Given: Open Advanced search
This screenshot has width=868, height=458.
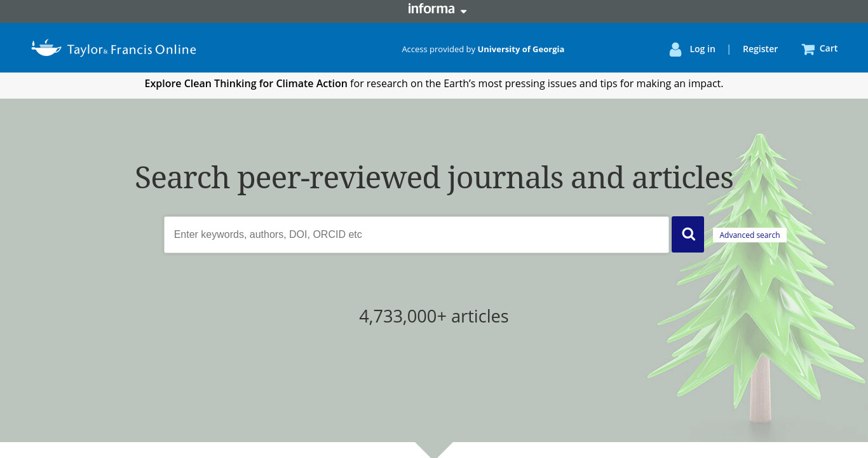Looking at the screenshot, I should [750, 235].
